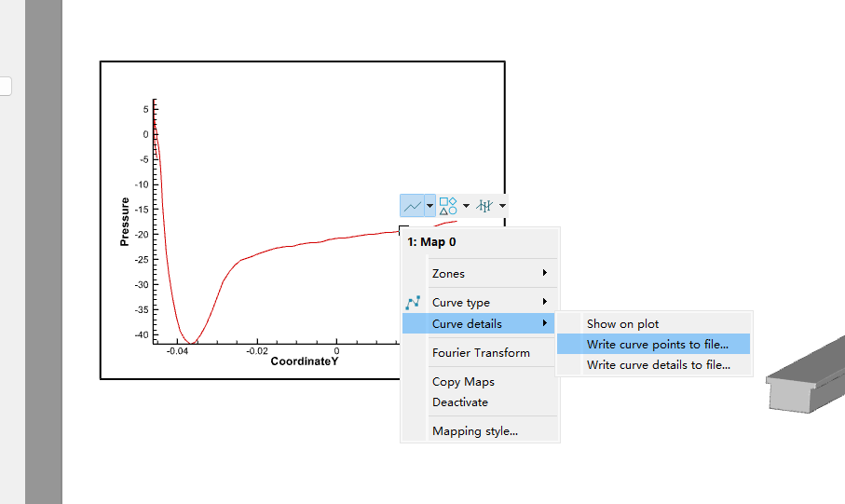
Task: Open the error bars dropdown arrow
Action: [x=502, y=205]
